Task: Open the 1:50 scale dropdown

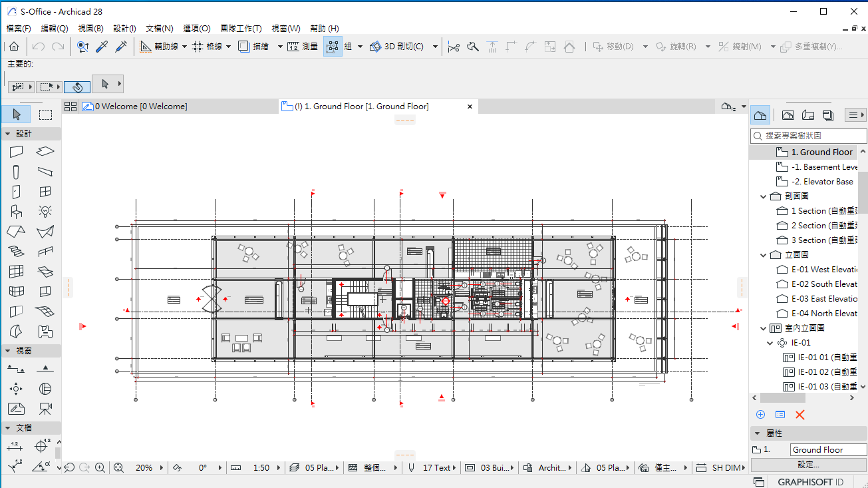Action: click(278, 468)
